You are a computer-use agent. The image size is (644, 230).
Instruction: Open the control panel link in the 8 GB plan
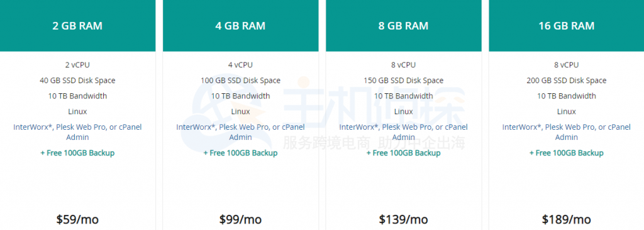tap(403, 132)
